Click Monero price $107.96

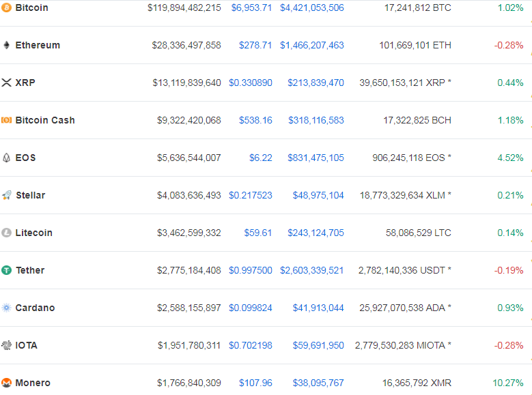click(255, 383)
